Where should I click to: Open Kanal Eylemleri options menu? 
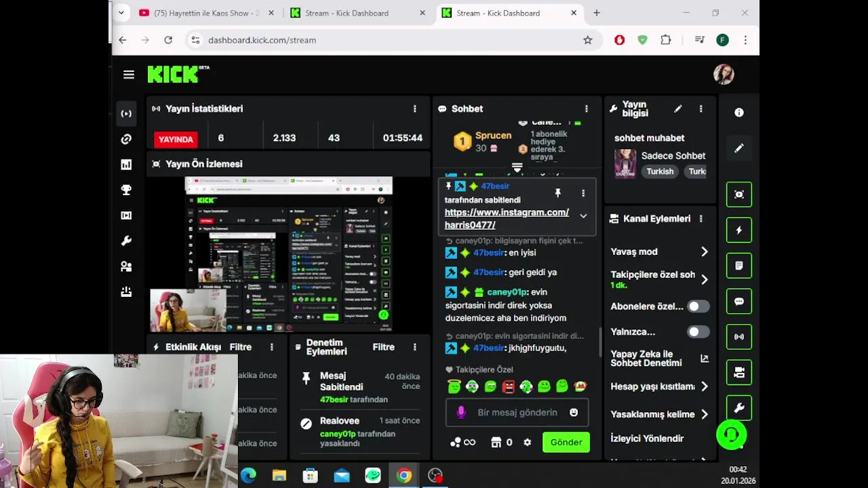(701, 219)
